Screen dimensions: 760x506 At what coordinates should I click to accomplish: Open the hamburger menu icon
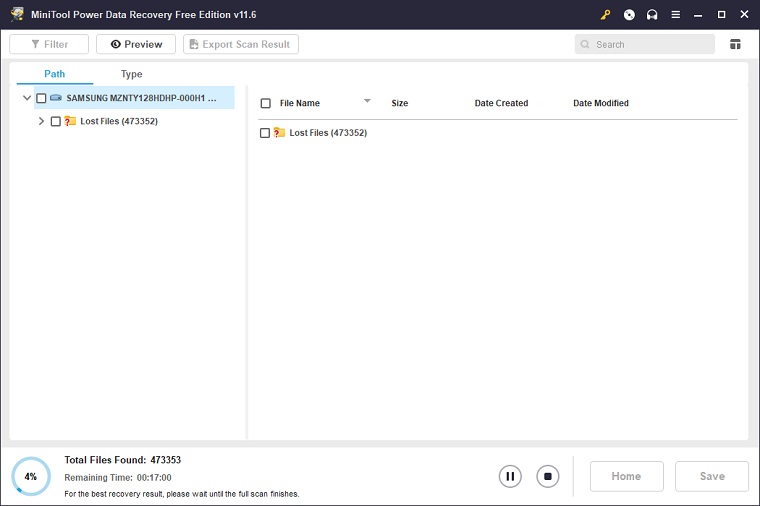click(x=675, y=15)
